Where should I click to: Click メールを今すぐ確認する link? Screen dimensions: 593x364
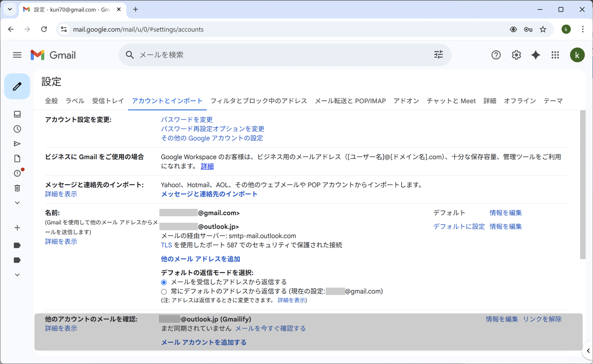click(271, 328)
